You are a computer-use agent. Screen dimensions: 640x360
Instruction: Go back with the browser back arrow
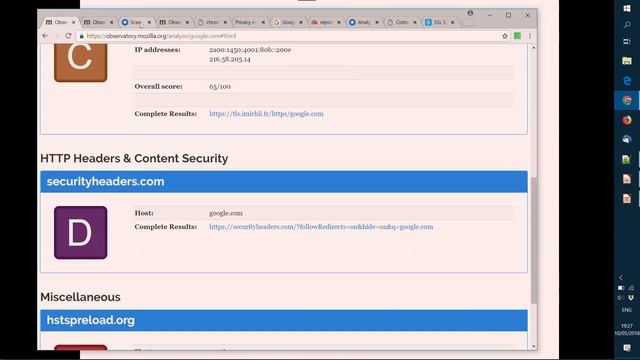coord(45,36)
